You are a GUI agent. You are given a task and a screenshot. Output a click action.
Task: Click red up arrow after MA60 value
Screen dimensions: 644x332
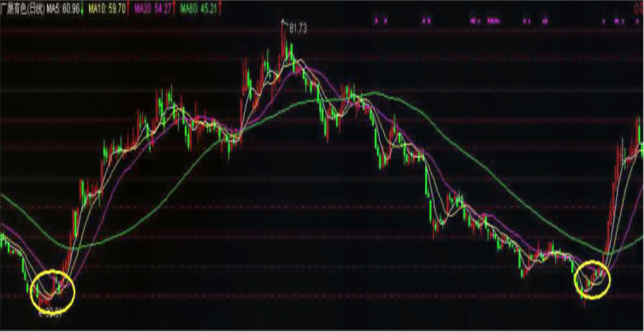point(220,9)
